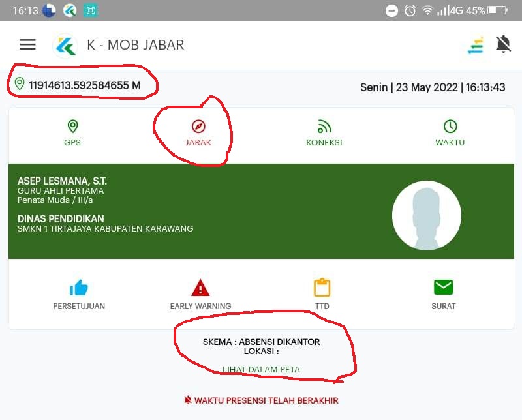Click the LIHAT DALAM PETA link
This screenshot has height=420, width=522.
pyautogui.click(x=262, y=369)
